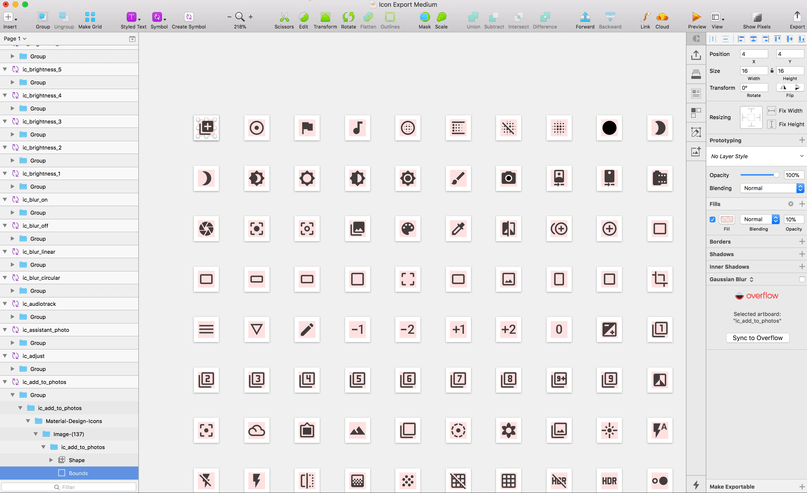Click the Filter layers search field
This screenshot has height=493, width=807.
pos(69,487)
